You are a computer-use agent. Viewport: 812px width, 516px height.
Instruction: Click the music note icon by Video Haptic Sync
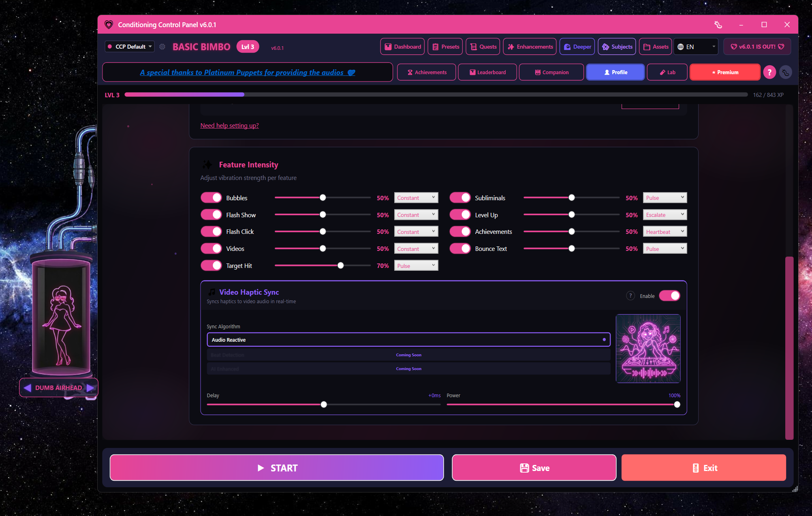coord(212,292)
